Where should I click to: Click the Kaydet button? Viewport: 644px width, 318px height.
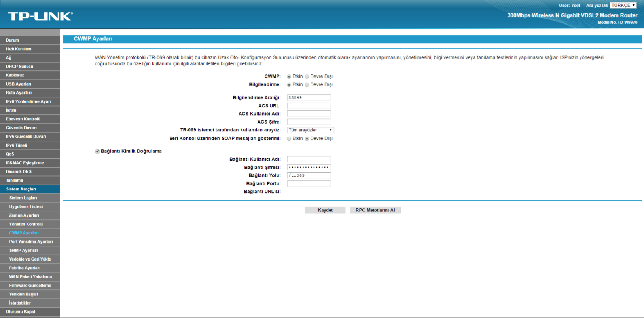[325, 210]
